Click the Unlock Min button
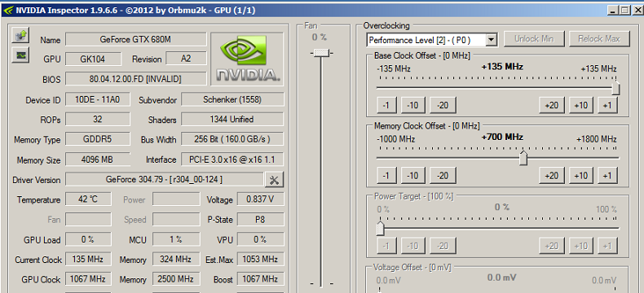The height and width of the screenshot is (293, 644). [534, 39]
